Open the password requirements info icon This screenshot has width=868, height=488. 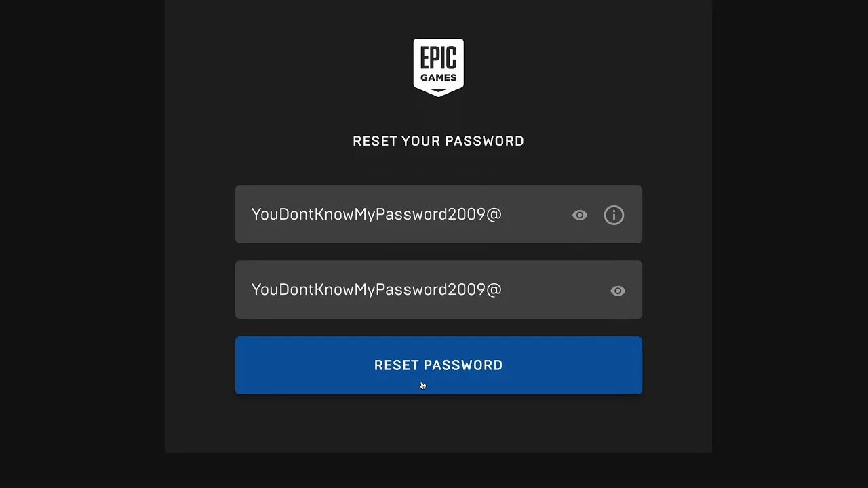(x=614, y=216)
